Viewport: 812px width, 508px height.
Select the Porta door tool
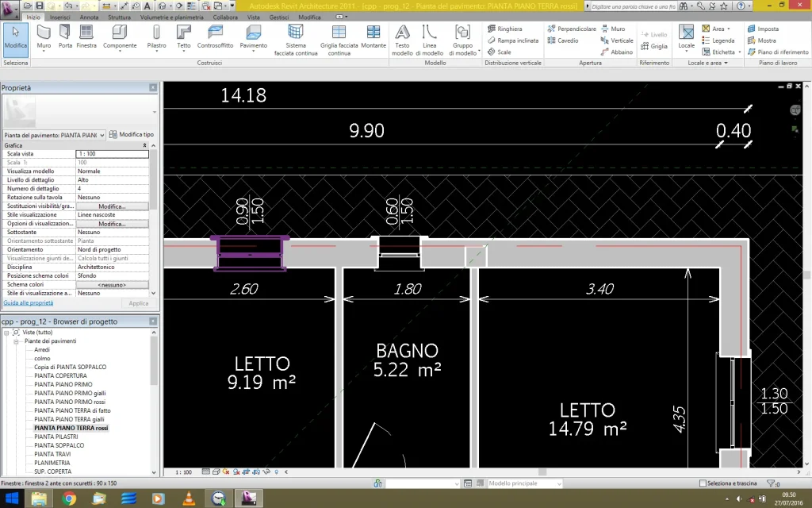65,37
